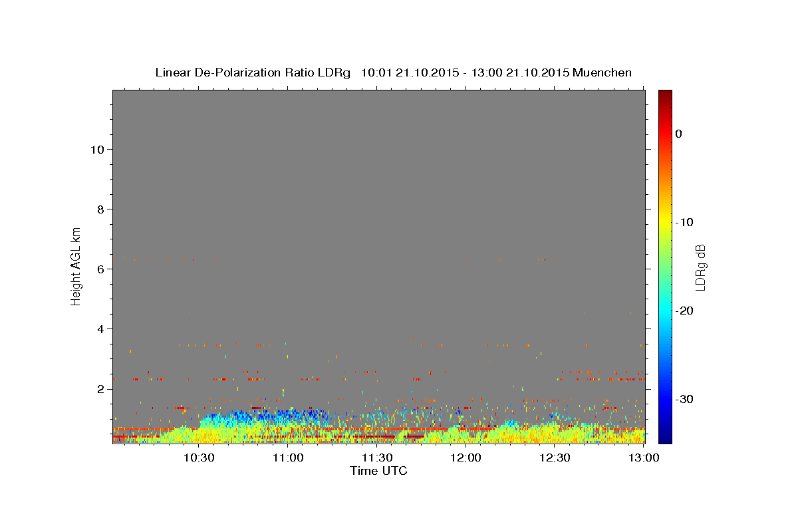Image resolution: width=798 pixels, height=532 pixels.
Task: Click the height tick label 8
Action: point(100,209)
